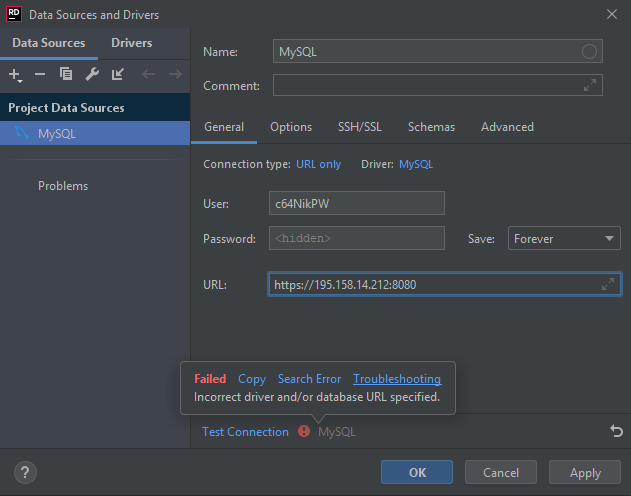Select Problems item in left panel
This screenshot has height=496, width=631.
pos(63,186)
